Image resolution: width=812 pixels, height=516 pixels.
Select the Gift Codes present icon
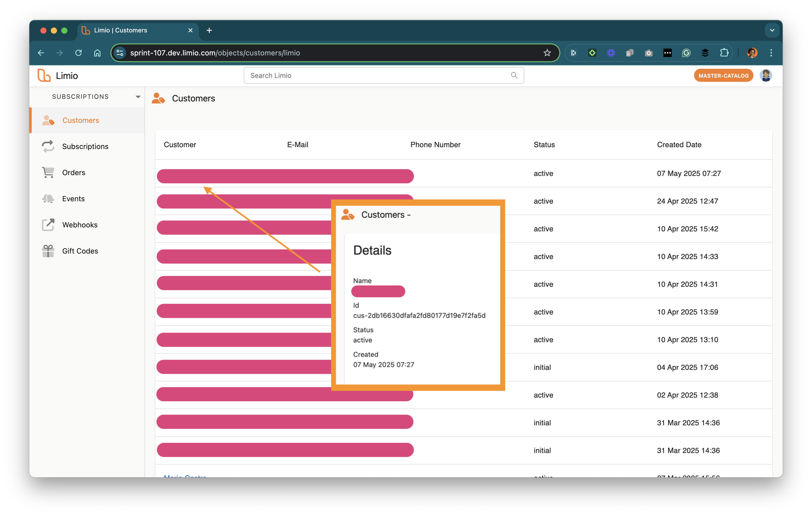pos(48,251)
